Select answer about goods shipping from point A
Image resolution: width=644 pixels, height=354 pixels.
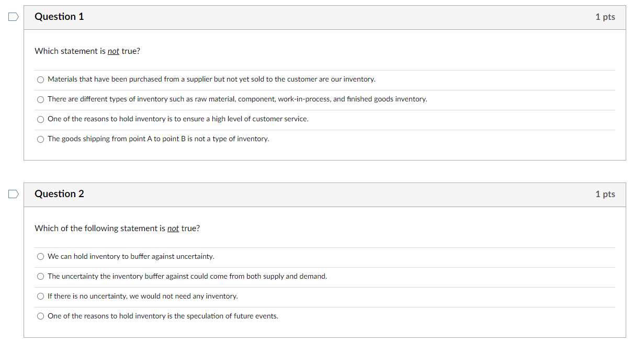pyautogui.click(x=40, y=139)
